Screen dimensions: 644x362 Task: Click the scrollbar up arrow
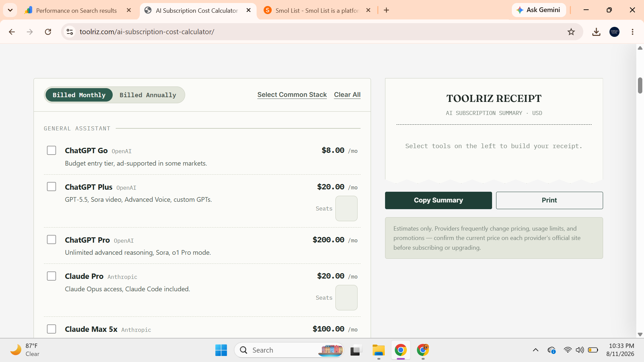click(640, 48)
